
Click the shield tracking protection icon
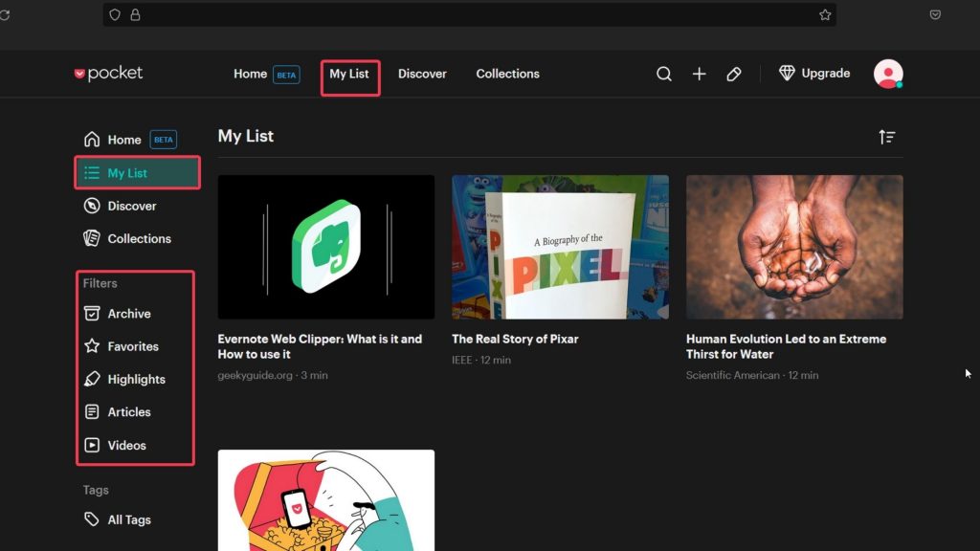point(115,15)
